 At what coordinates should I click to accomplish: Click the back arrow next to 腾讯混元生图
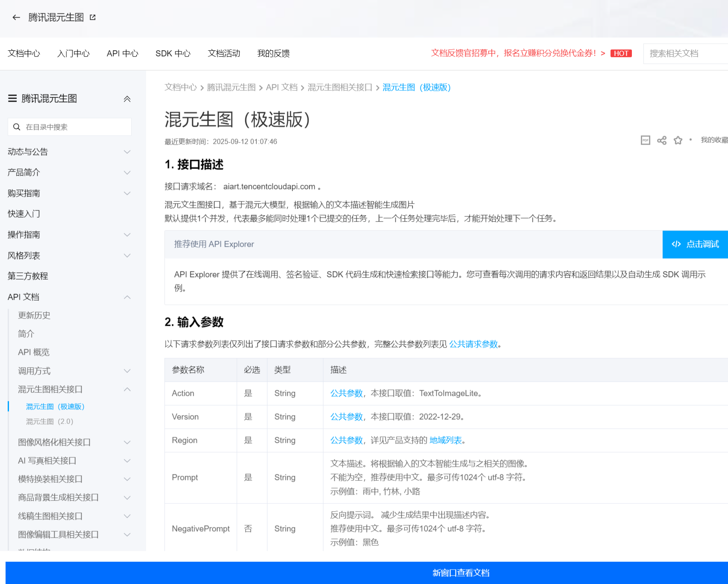coord(16,18)
